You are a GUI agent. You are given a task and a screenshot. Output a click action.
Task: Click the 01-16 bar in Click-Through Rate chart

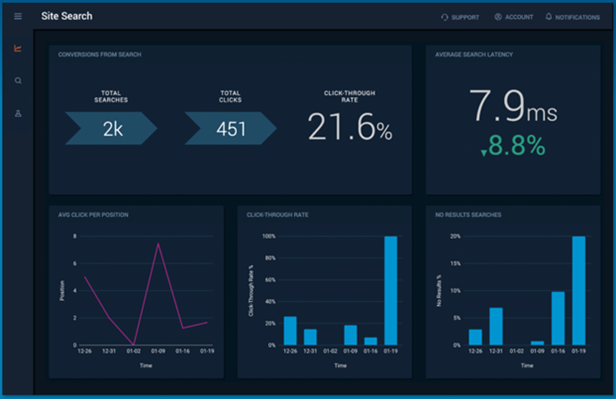coord(370,341)
